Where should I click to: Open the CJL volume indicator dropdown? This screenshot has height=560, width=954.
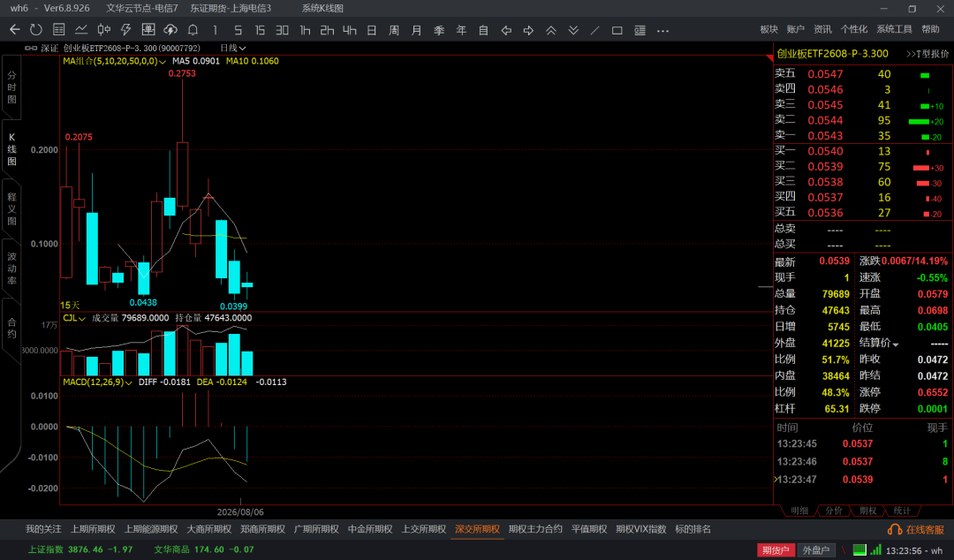coord(74,318)
